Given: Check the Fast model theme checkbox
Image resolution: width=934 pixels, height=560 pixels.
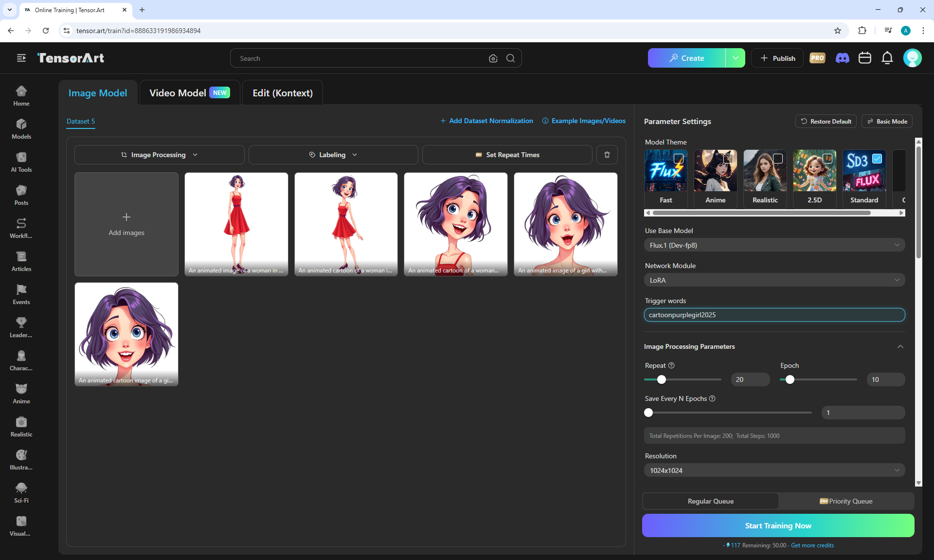Looking at the screenshot, I should [x=678, y=159].
